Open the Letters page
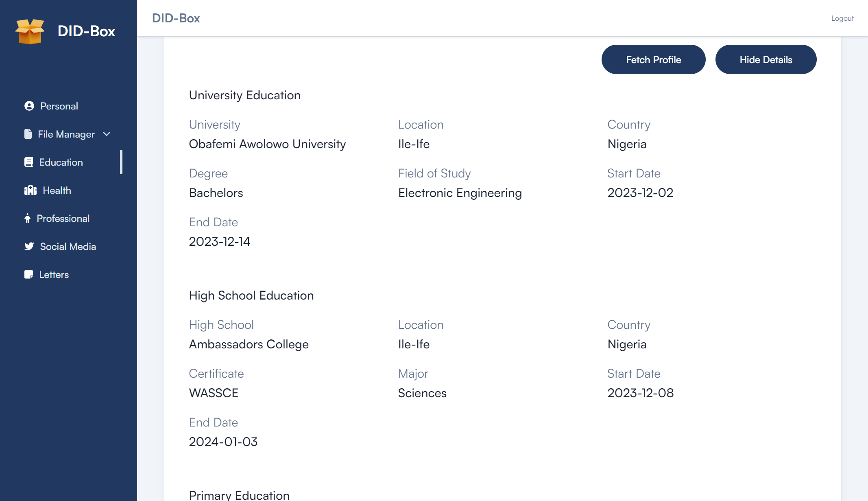The image size is (868, 501). tap(54, 274)
